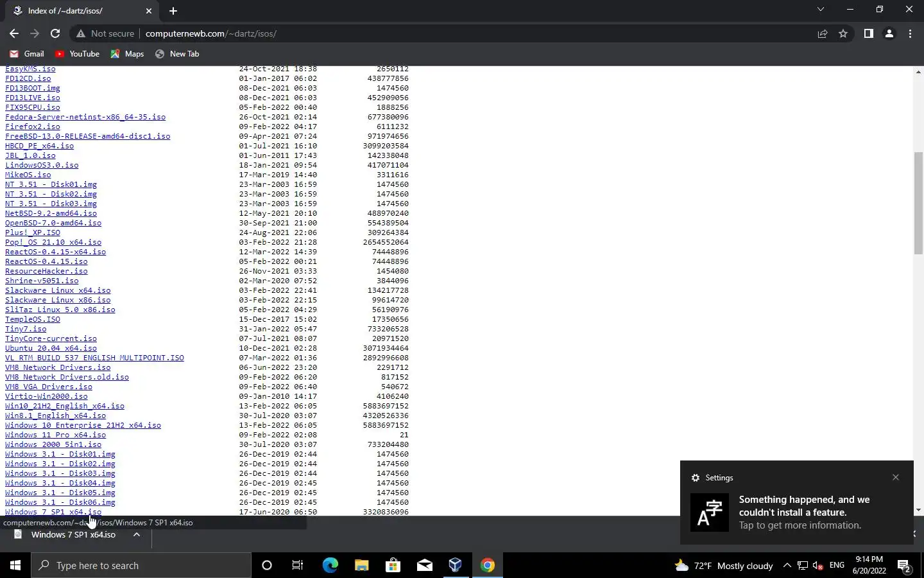Open Task View on taskbar

(x=298, y=565)
